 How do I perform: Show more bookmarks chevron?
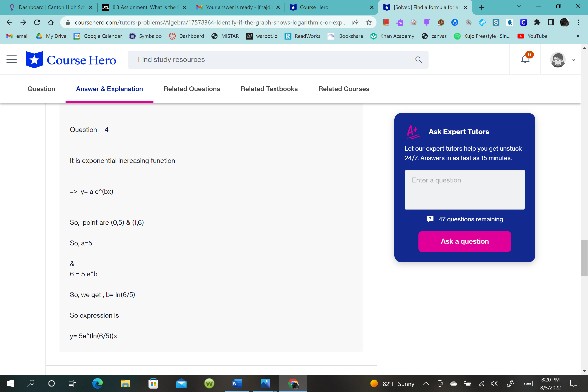578,36
